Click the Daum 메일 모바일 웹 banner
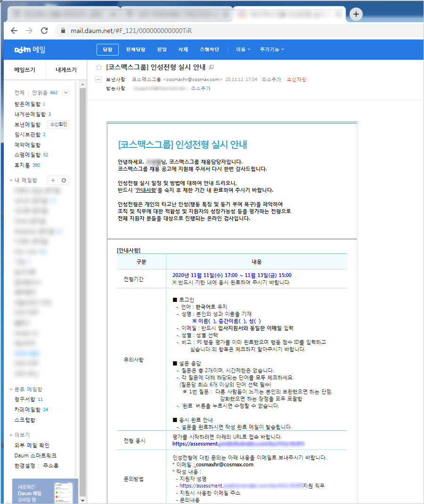The width and height of the screenshot is (424, 504). 45,491
